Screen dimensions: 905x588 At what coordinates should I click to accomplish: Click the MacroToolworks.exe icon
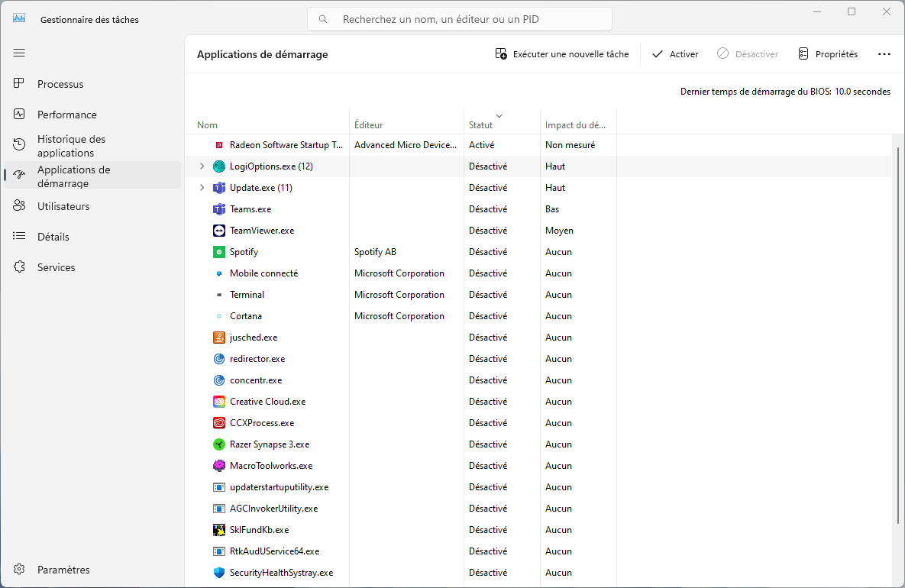coord(219,466)
